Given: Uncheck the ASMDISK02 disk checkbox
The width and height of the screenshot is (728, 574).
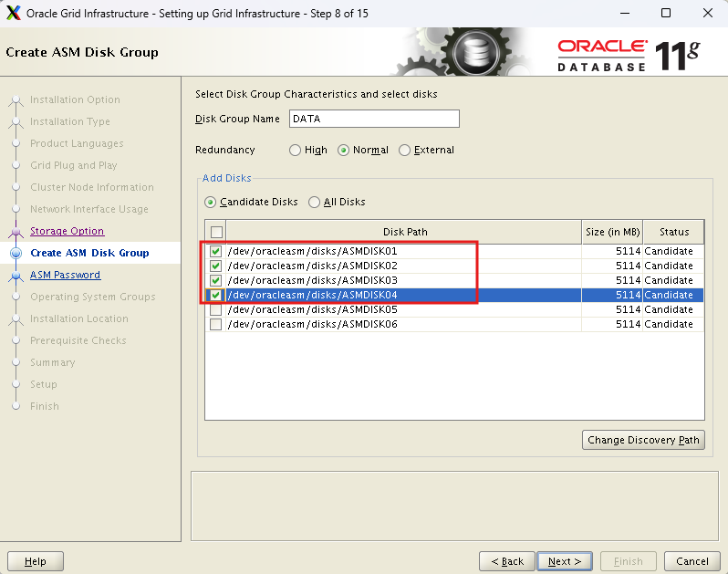Looking at the screenshot, I should click(x=215, y=266).
